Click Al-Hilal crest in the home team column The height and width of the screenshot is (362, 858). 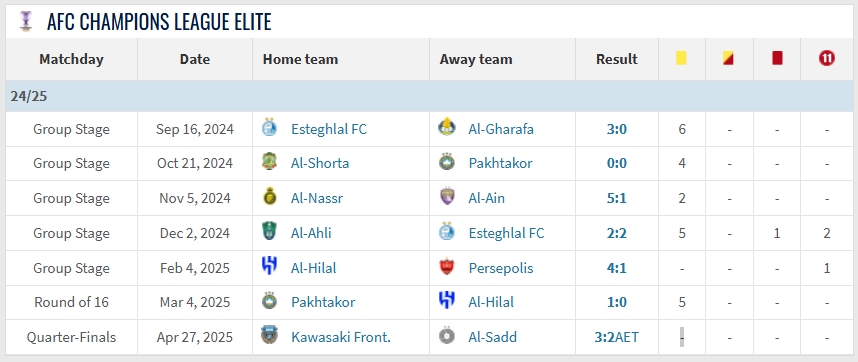269,266
